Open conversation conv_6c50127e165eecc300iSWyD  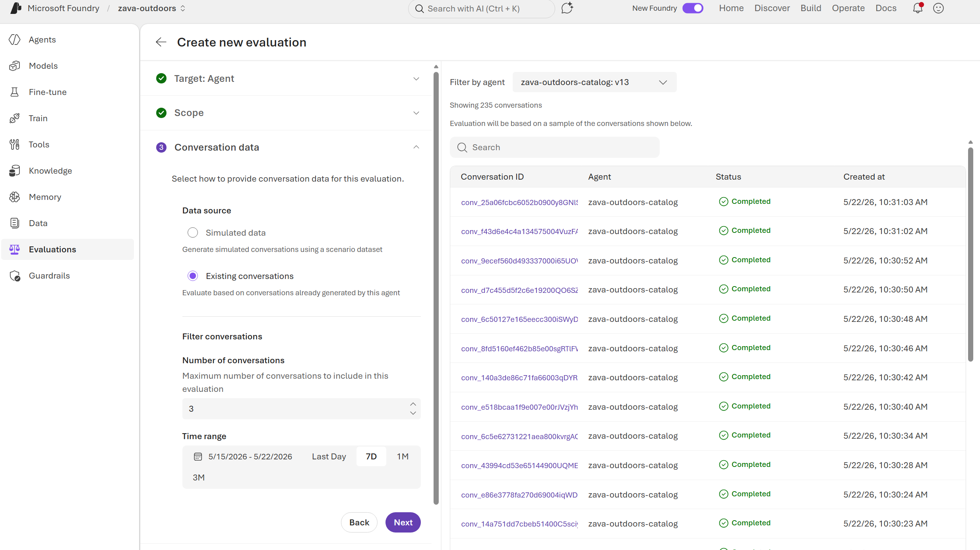(519, 319)
